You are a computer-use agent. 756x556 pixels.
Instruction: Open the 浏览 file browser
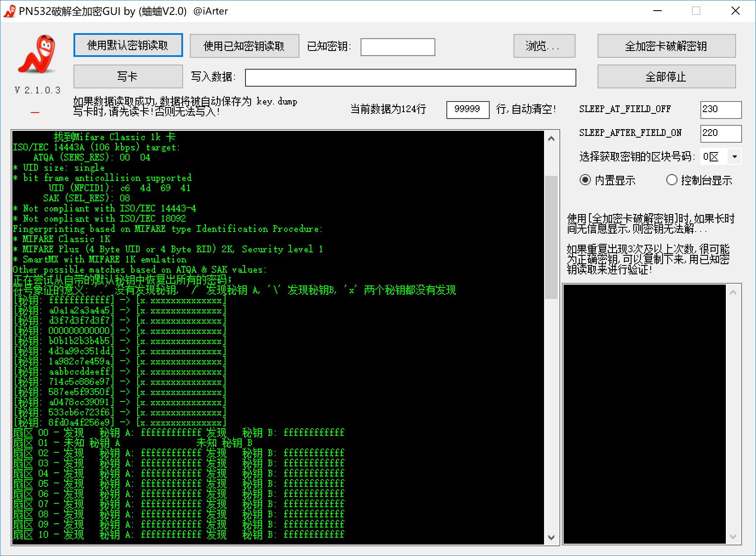pos(544,46)
